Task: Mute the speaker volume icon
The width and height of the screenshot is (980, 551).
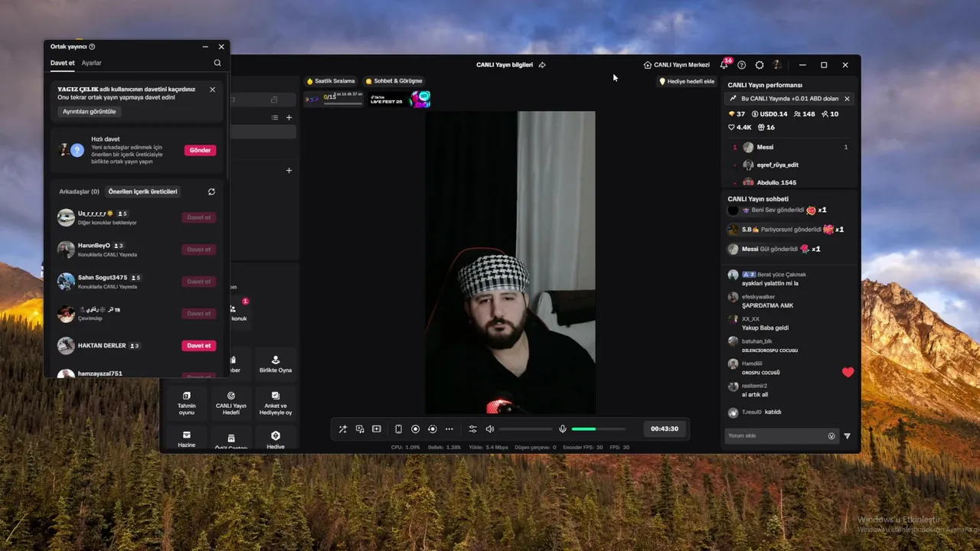Action: tap(490, 429)
